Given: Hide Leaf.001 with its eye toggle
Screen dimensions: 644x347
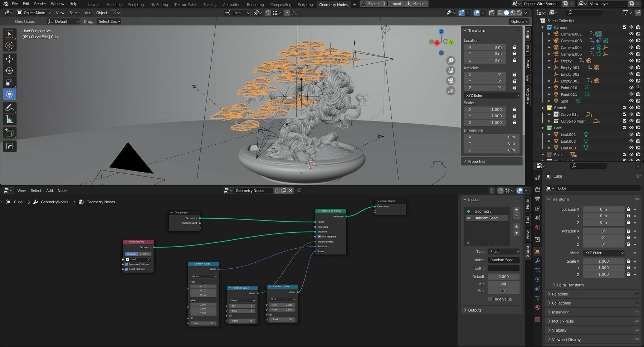Looking at the screenshot, I should [x=631, y=134].
